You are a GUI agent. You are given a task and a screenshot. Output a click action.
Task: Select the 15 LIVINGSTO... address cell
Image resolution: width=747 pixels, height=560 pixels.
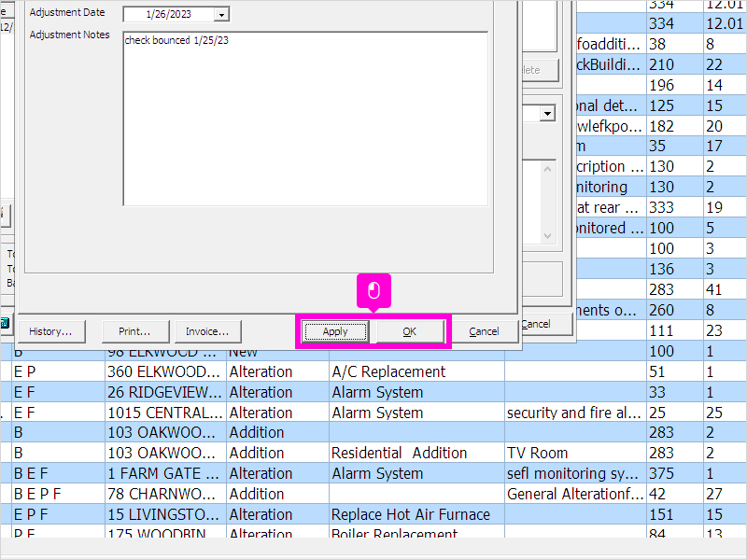165,514
